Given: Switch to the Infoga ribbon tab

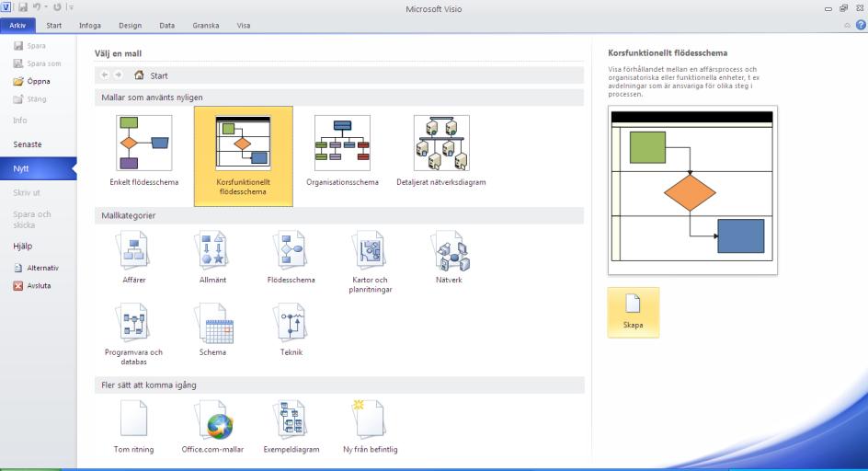Looking at the screenshot, I should (90, 26).
